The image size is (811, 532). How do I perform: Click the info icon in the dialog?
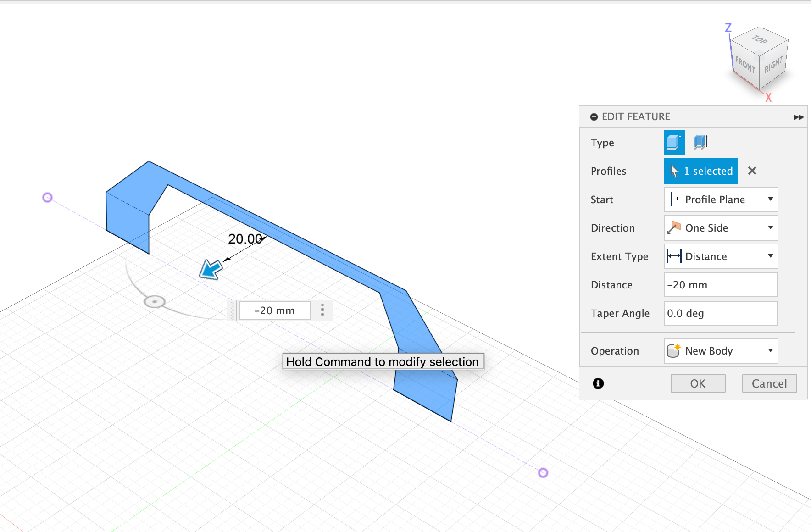[x=598, y=383]
